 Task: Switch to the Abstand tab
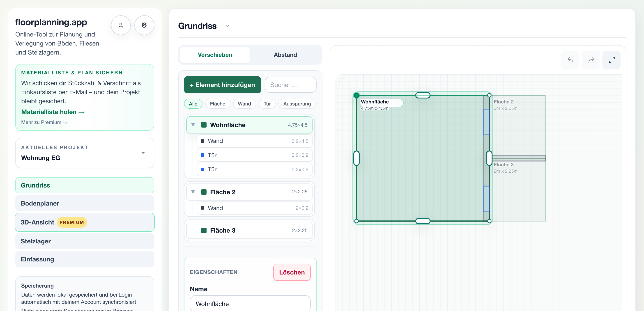coord(285,55)
